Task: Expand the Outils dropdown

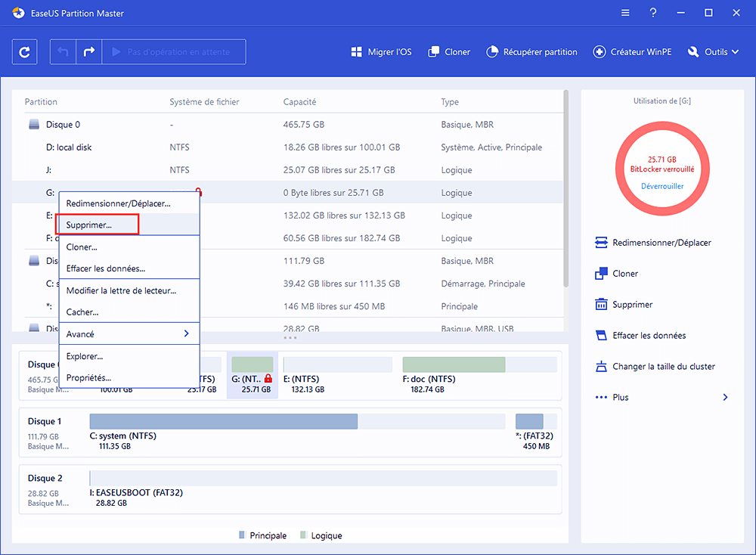Action: point(713,52)
